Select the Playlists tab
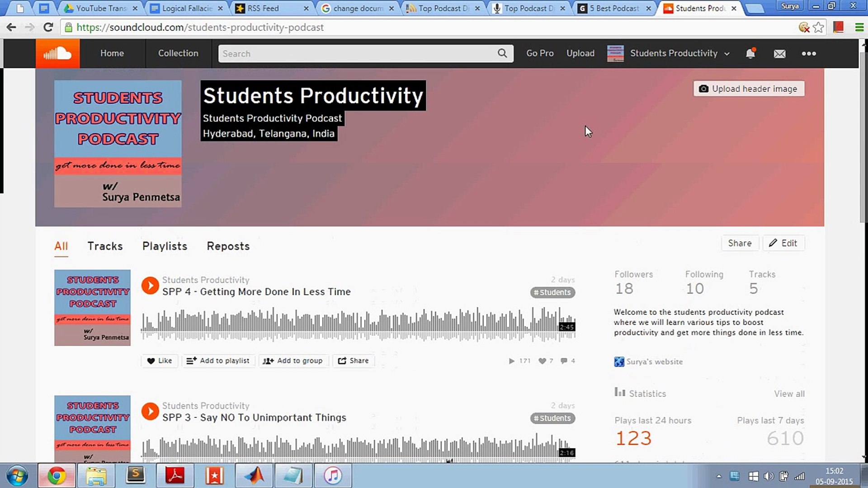 tap(165, 245)
